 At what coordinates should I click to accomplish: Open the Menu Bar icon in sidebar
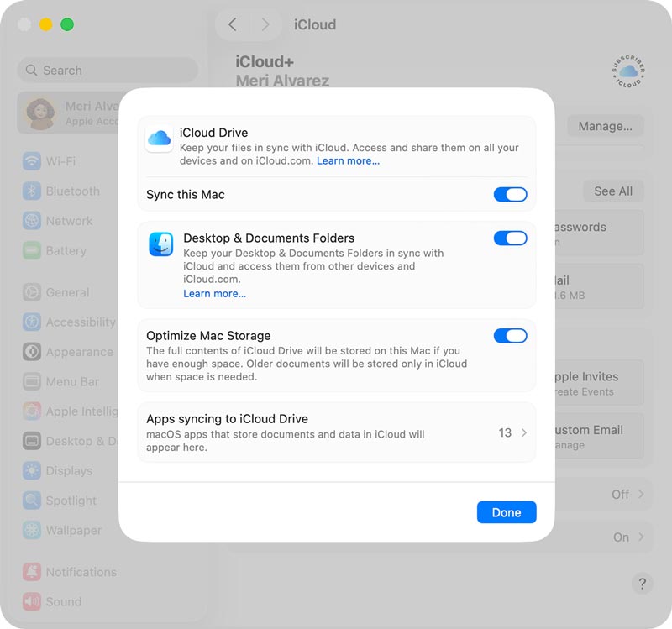click(x=32, y=381)
